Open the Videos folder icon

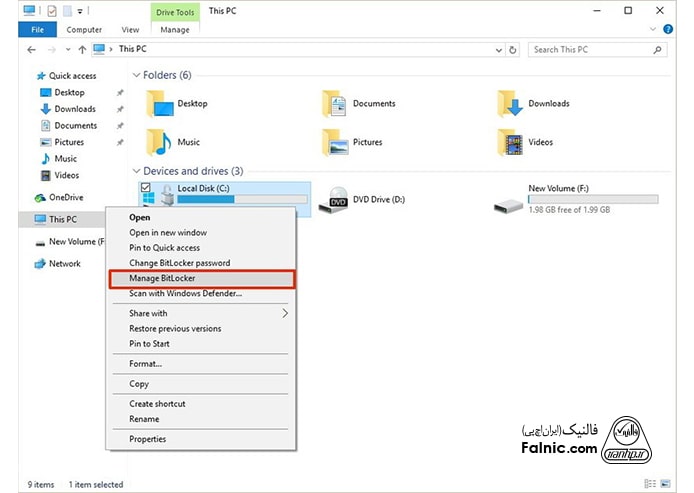[x=510, y=142]
